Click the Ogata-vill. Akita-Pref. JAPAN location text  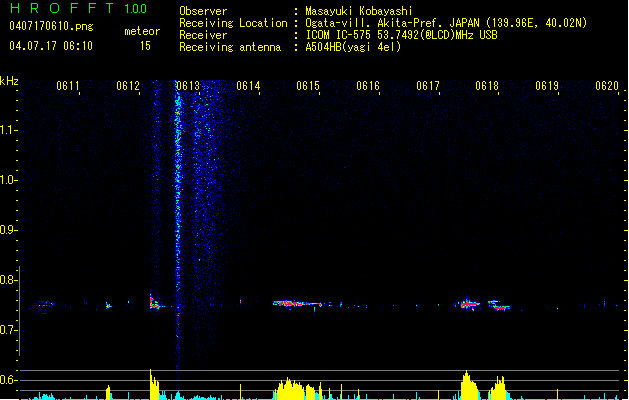[x=446, y=23]
